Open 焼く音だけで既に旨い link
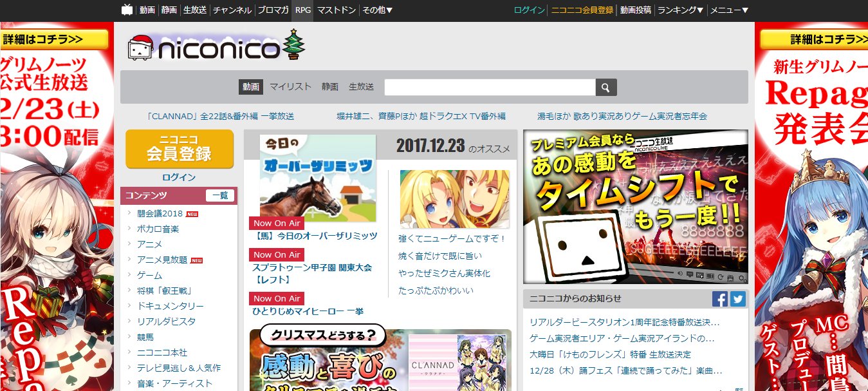 point(440,256)
